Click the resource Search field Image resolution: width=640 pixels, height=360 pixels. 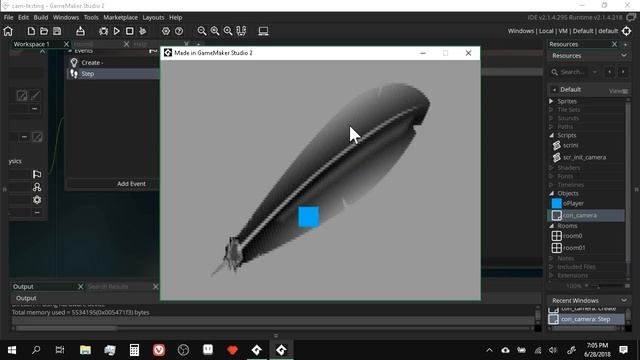pos(572,72)
